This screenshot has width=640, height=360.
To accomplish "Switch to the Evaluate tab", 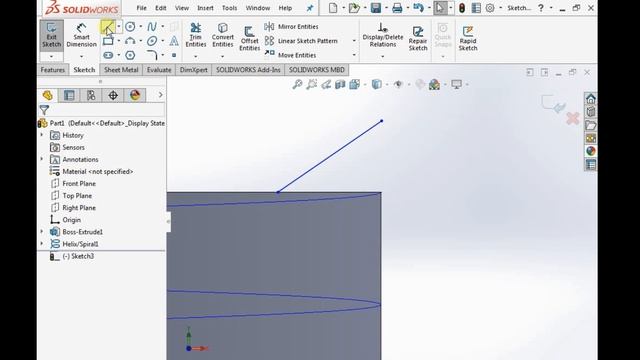I will pyautogui.click(x=159, y=70).
